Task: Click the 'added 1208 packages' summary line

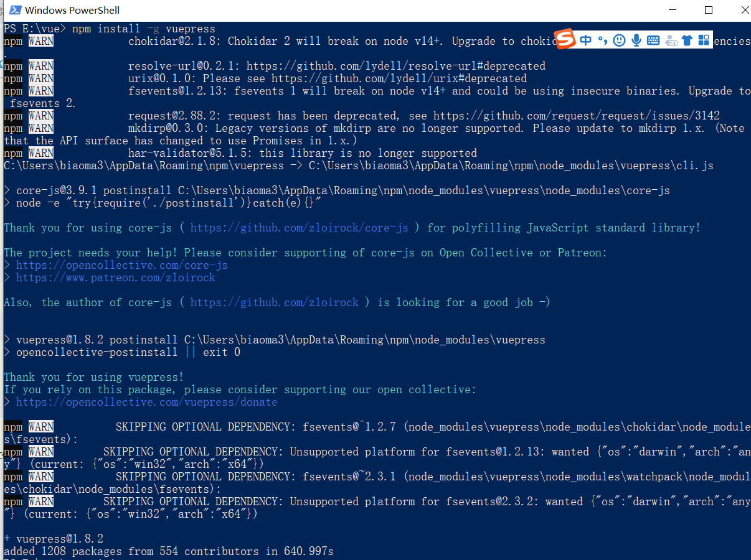Action: (169, 551)
